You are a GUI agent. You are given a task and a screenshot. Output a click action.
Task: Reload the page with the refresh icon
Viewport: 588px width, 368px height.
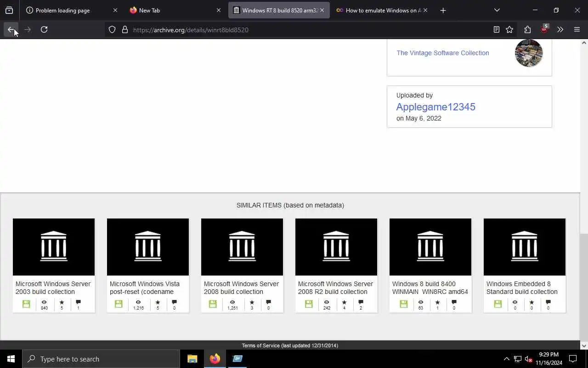[x=44, y=29]
